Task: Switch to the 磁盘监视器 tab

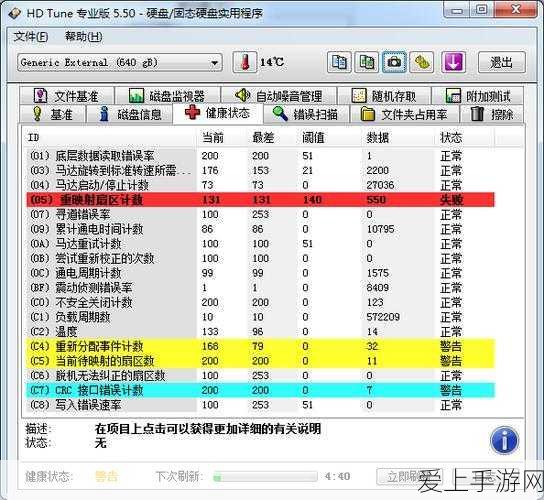Action: (168, 96)
